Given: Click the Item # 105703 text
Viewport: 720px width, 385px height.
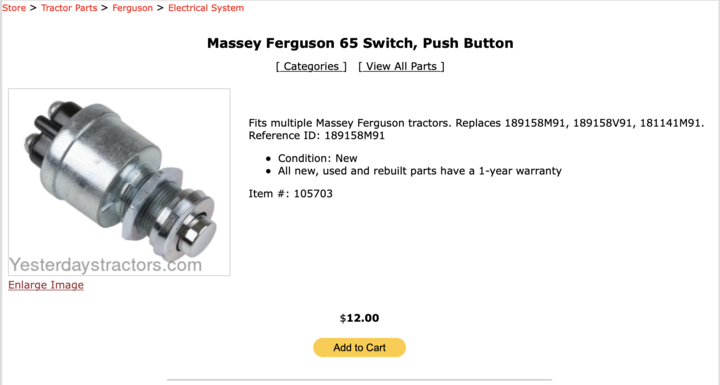Looking at the screenshot, I should 291,193.
